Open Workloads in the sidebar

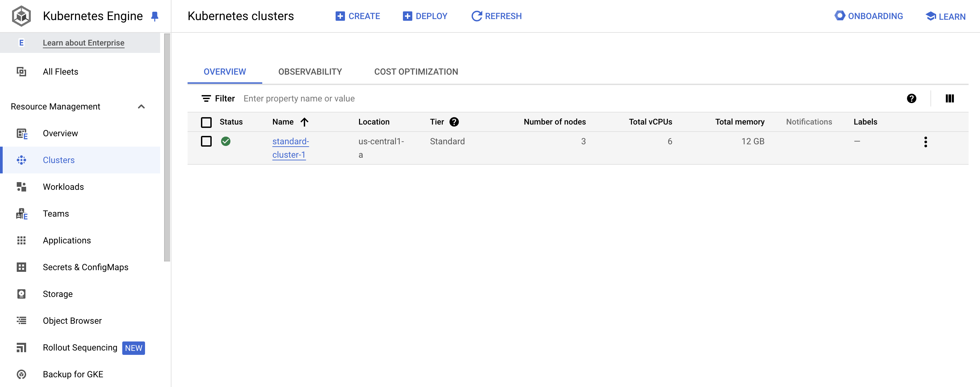80,187
